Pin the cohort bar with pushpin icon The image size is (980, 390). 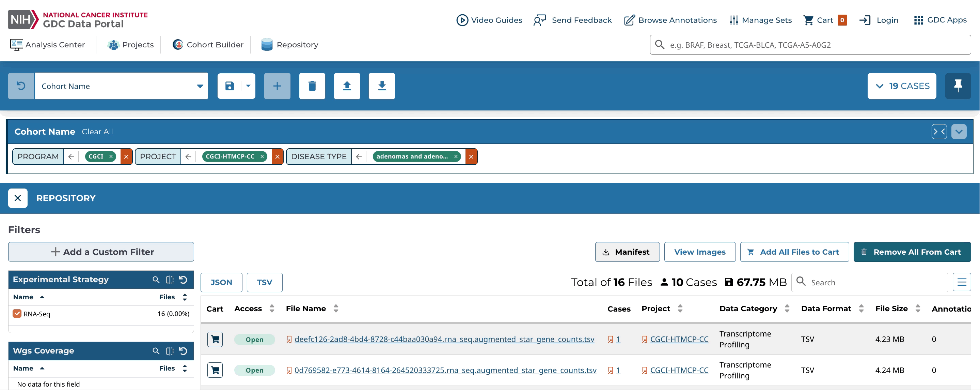[958, 86]
